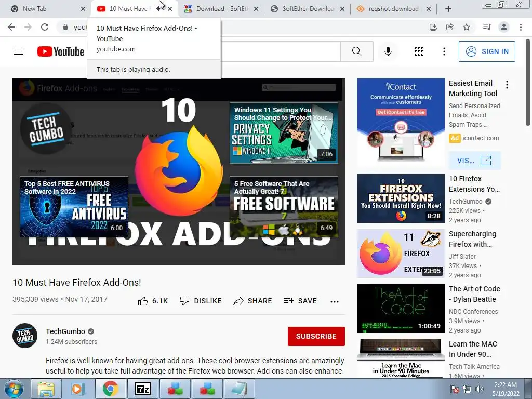
Task: Open Learn the MAC In Under 90 video title
Action: point(473,349)
